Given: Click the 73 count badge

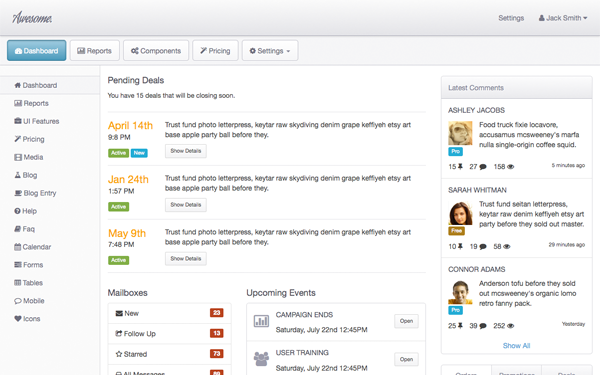Looking at the screenshot, I should [217, 354].
